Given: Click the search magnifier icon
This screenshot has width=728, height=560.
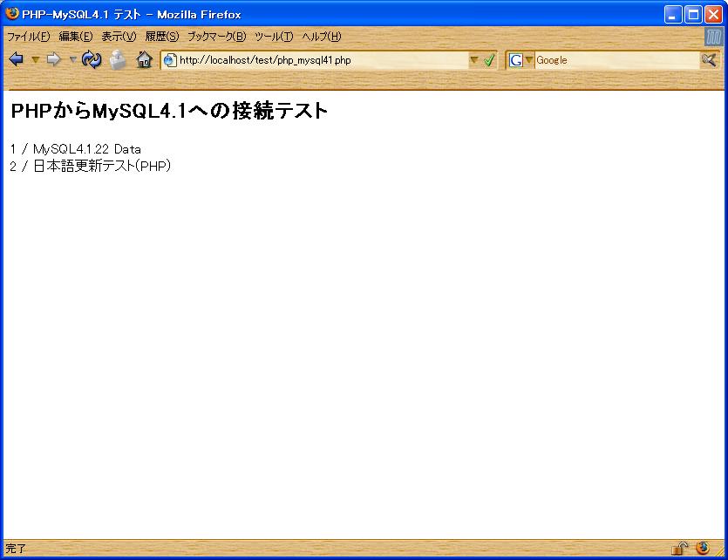Looking at the screenshot, I should 709,59.
